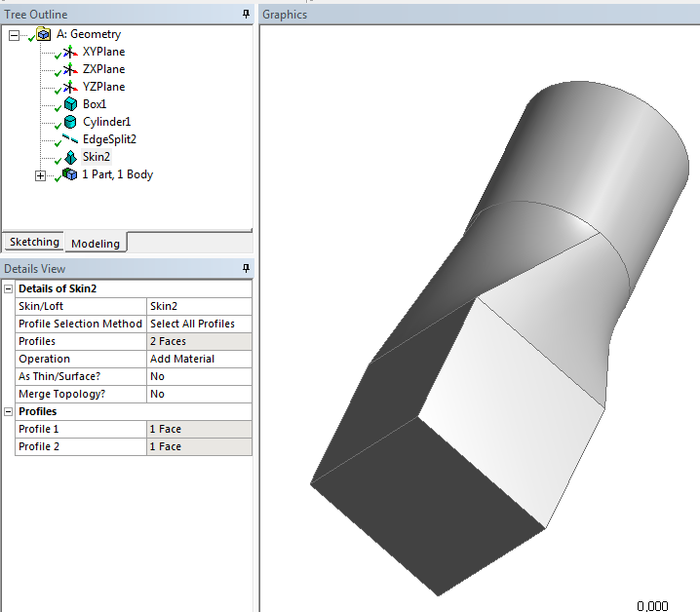
Task: Pin the Tree Outline panel
Action: pyautogui.click(x=246, y=15)
